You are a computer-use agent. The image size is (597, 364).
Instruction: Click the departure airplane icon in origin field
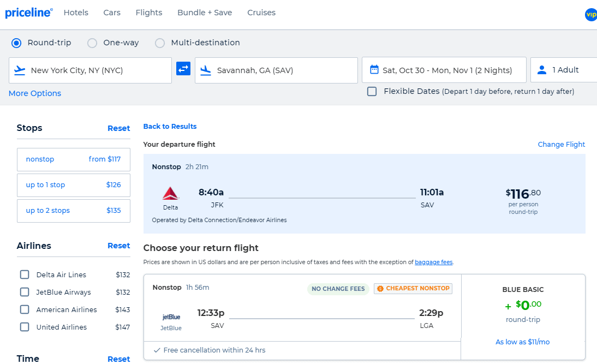point(21,70)
